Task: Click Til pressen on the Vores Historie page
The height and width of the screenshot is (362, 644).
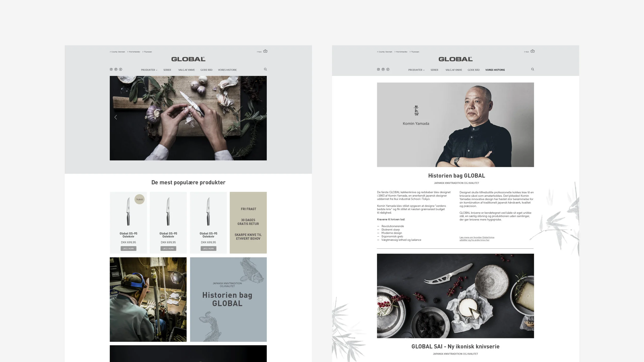Action: pos(414,52)
